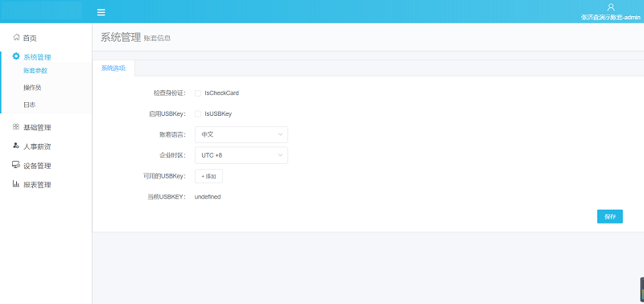
Task: Click the monitor icon for 设备管理
Action: [16, 165]
